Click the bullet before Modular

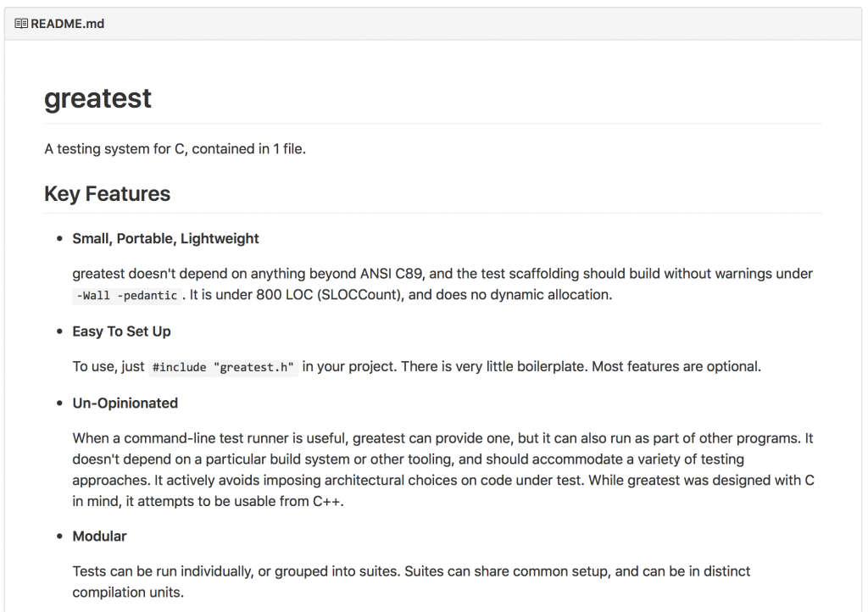(x=60, y=537)
